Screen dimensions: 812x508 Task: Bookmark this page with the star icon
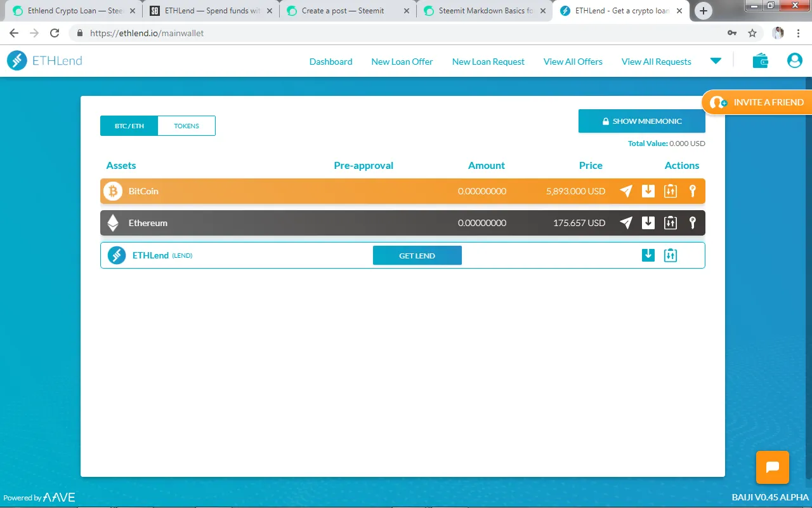pos(752,33)
